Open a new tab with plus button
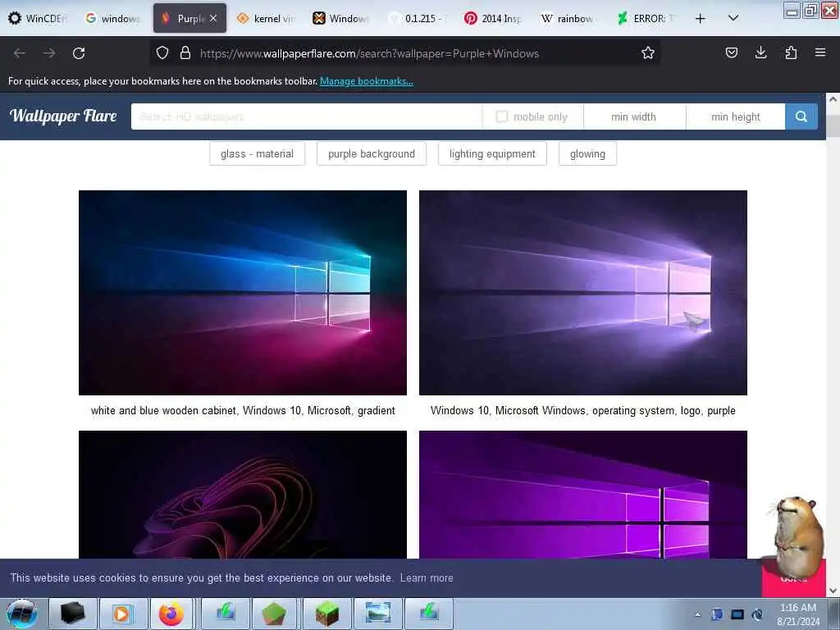The height and width of the screenshot is (630, 840). click(x=701, y=18)
